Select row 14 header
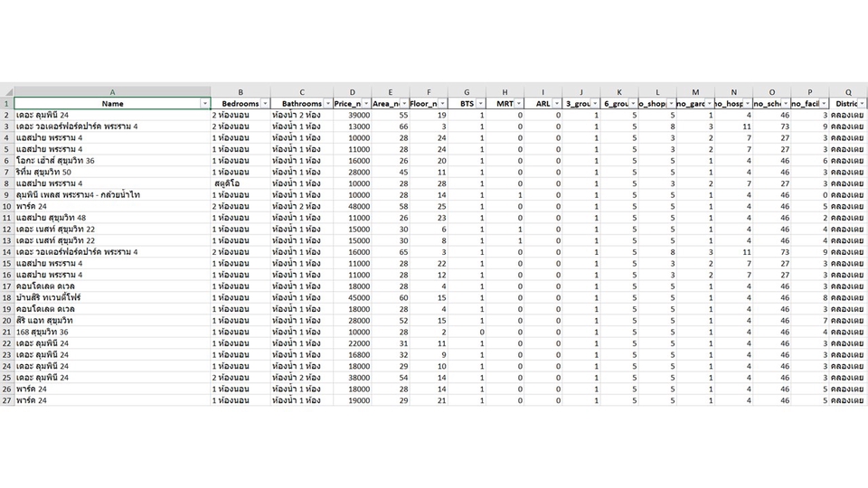Image resolution: width=868 pixels, height=488 pixels. [x=7, y=252]
